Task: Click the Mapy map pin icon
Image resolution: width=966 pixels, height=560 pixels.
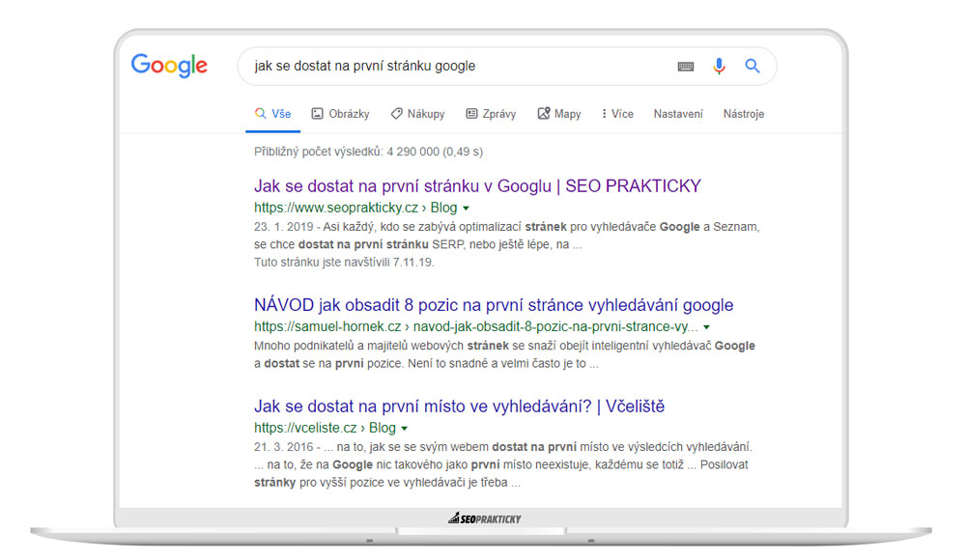Action: pos(543,113)
